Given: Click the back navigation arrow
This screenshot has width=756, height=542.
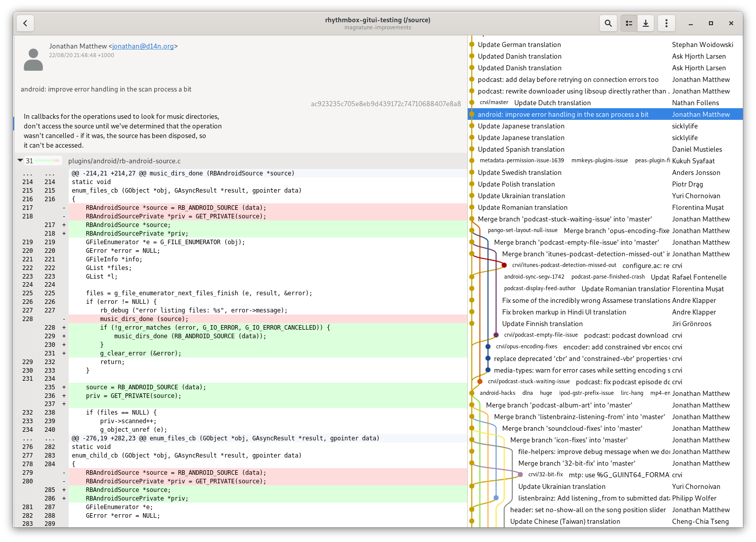Looking at the screenshot, I should 25,23.
